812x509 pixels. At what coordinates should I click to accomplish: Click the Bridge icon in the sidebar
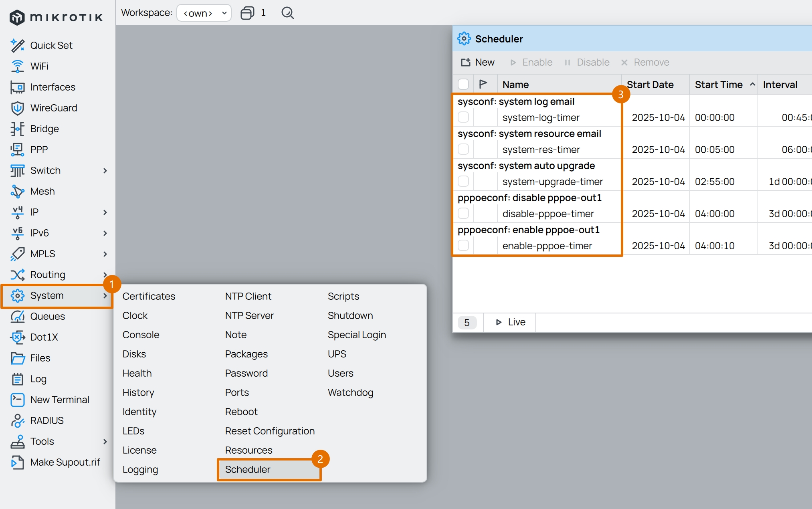tap(18, 129)
